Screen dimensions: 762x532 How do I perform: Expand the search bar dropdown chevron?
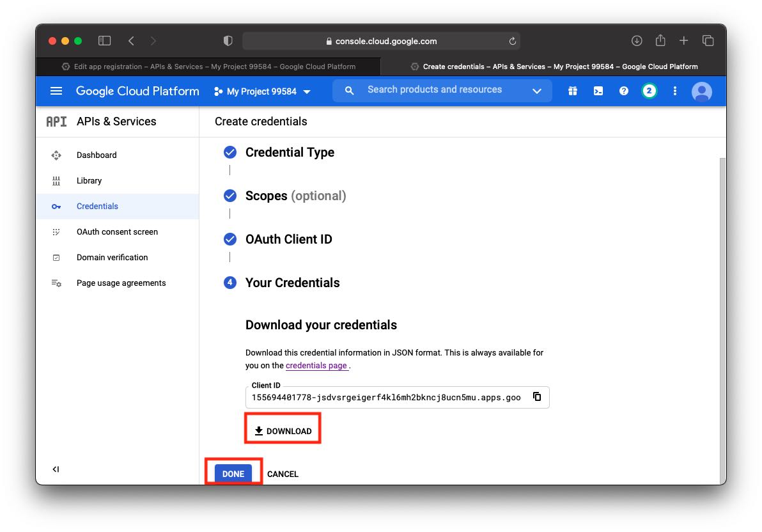[x=536, y=91]
